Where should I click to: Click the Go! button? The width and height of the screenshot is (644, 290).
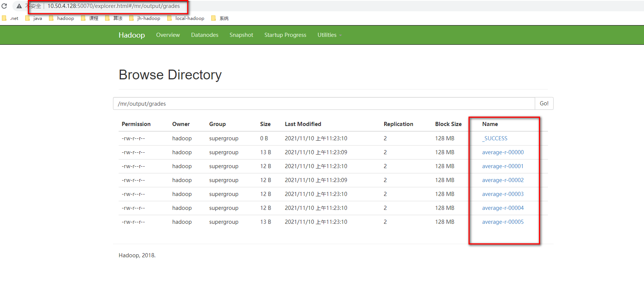(x=544, y=103)
